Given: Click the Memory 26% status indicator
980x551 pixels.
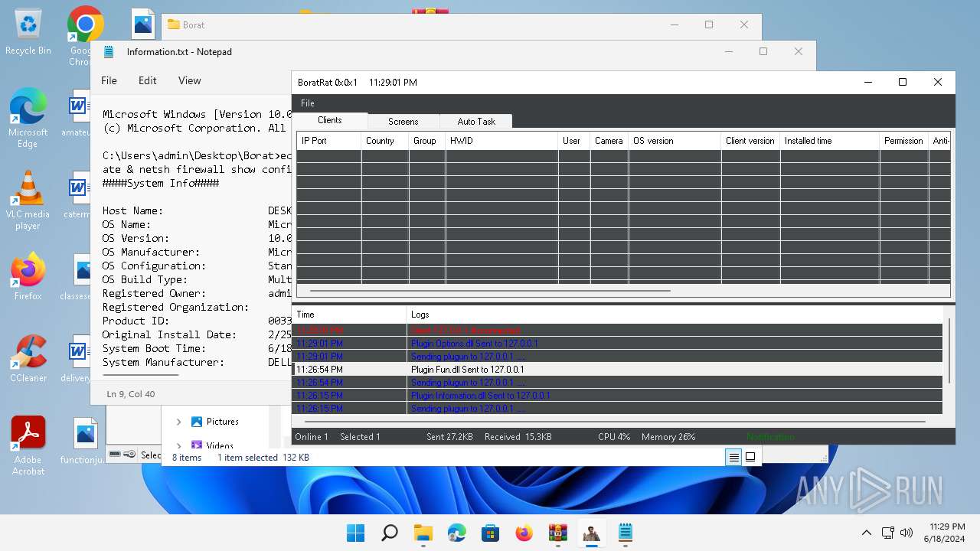Looking at the screenshot, I should [668, 437].
